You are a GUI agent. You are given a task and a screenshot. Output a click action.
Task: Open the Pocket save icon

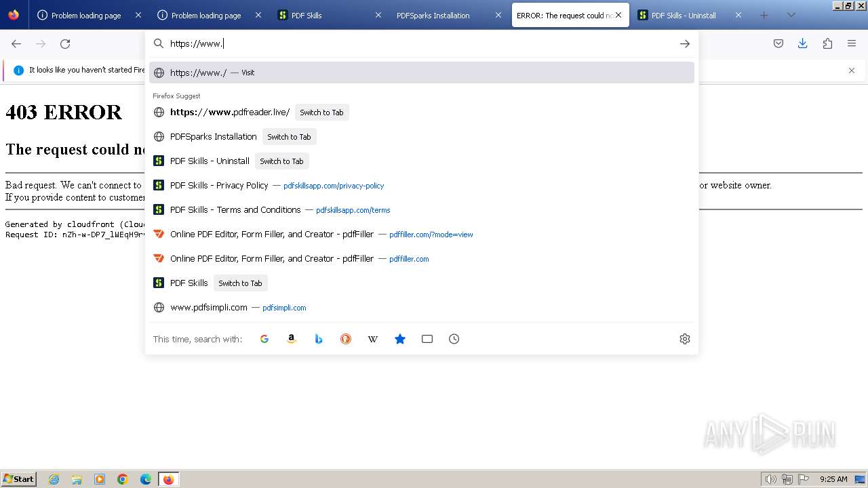point(778,44)
